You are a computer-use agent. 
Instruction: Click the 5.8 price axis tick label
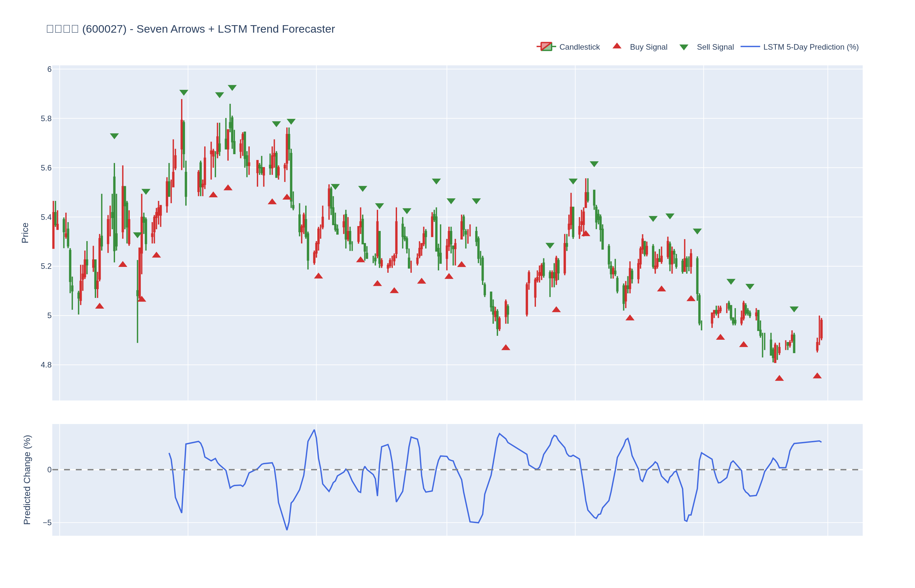pyautogui.click(x=46, y=119)
